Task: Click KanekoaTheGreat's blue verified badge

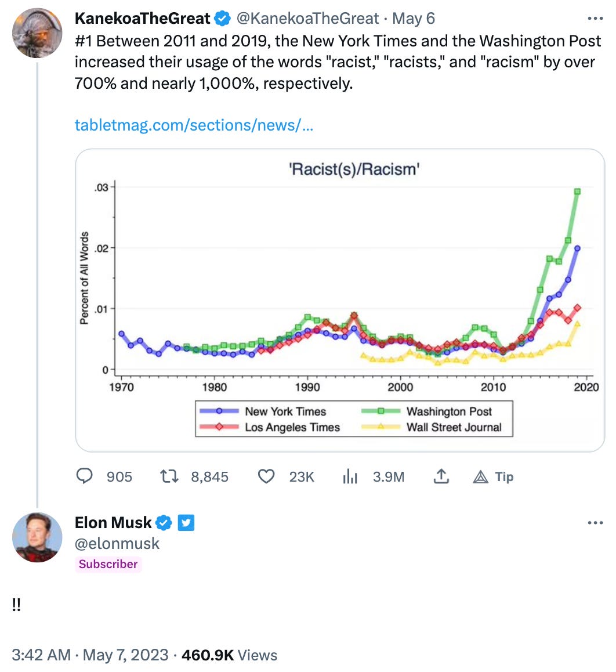Action: (x=222, y=19)
